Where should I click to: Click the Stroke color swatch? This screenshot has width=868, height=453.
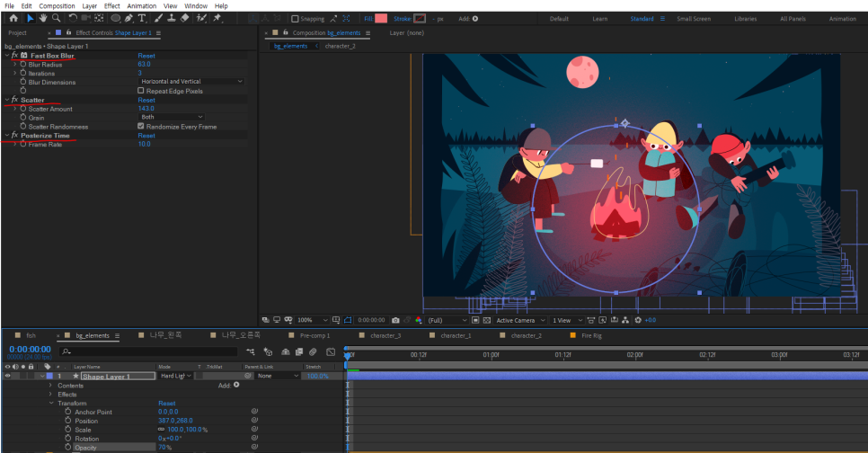[420, 18]
